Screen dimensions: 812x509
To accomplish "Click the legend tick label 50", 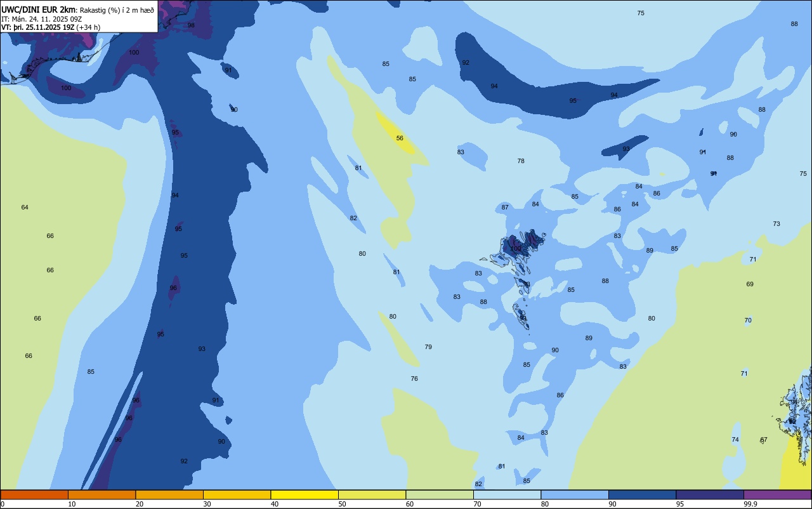I will [x=342, y=504].
